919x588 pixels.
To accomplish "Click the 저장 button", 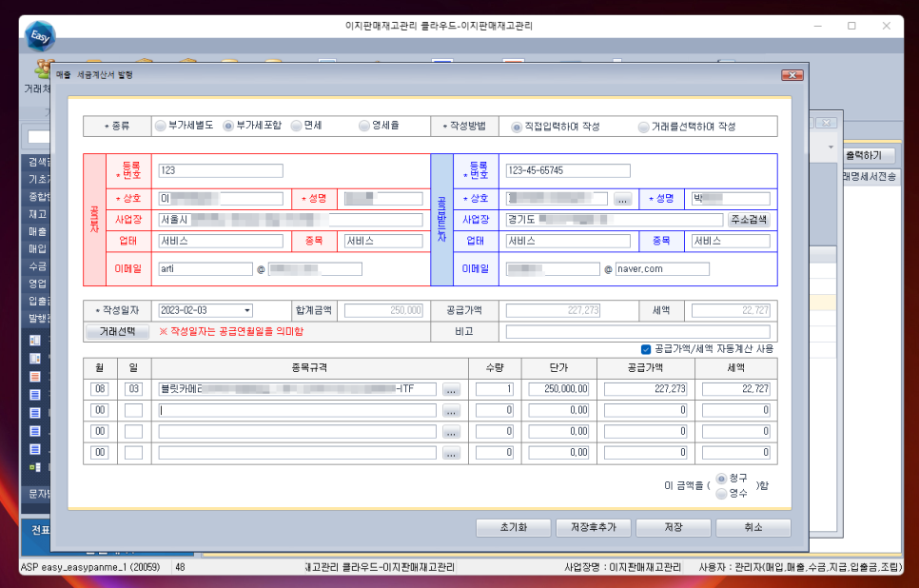I will 674,528.
